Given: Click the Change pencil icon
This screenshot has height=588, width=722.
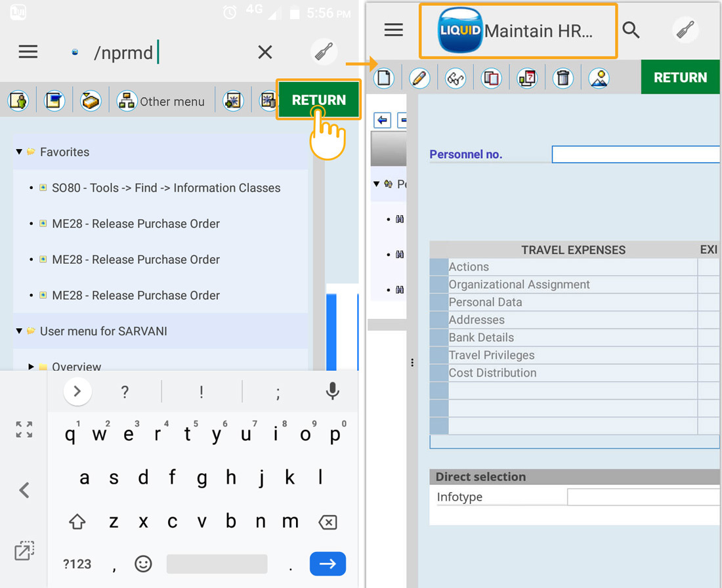Looking at the screenshot, I should pos(419,79).
